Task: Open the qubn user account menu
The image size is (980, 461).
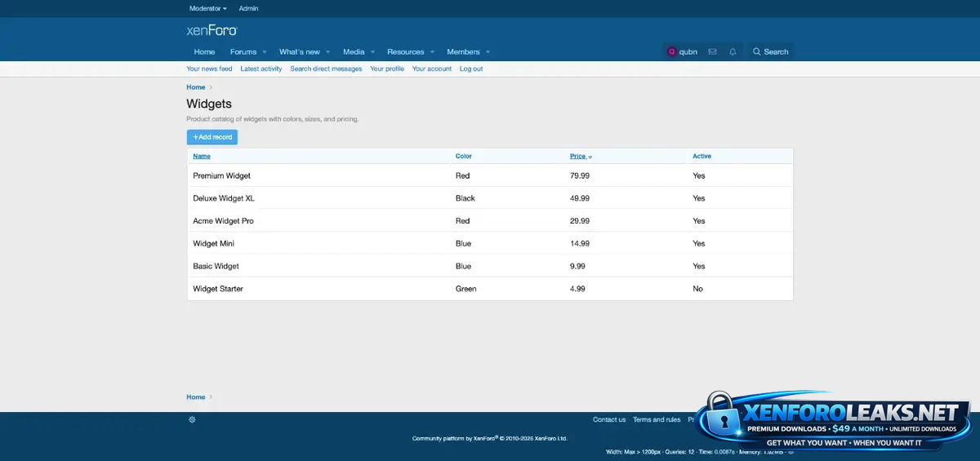Action: tap(683, 51)
